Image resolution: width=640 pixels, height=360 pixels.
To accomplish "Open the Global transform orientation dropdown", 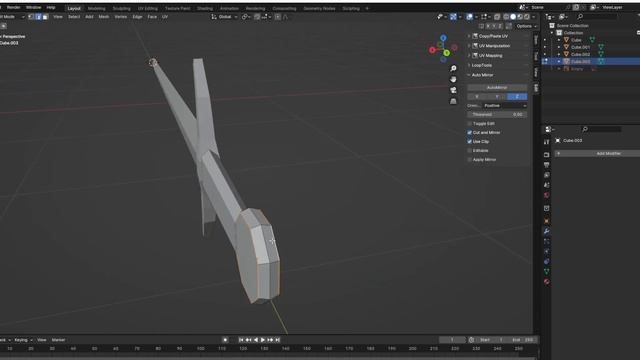I will pyautogui.click(x=224, y=17).
